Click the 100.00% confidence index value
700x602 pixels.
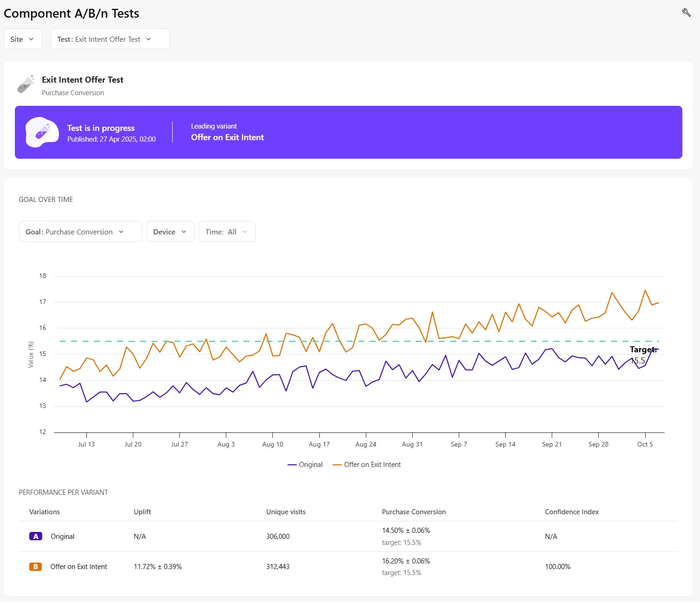[557, 566]
